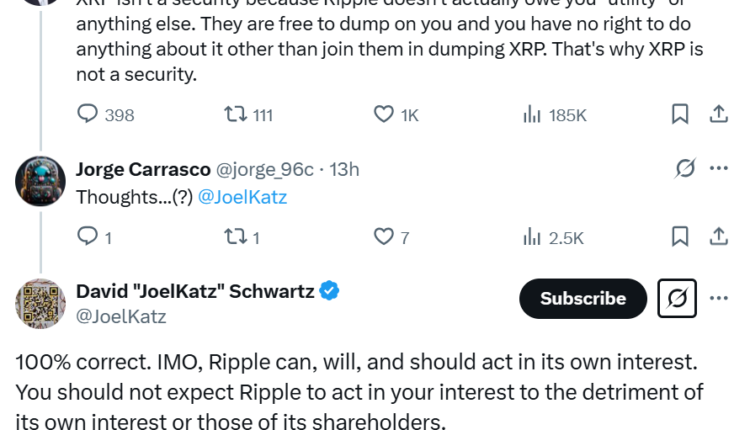Like the tweet with 1K likes
The image size is (750, 430).
coord(383,115)
